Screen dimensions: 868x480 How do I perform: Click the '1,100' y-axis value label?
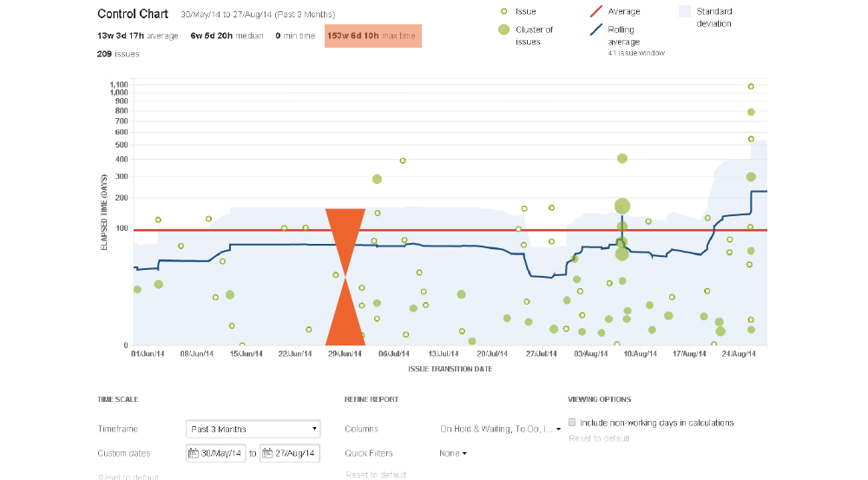pos(119,85)
